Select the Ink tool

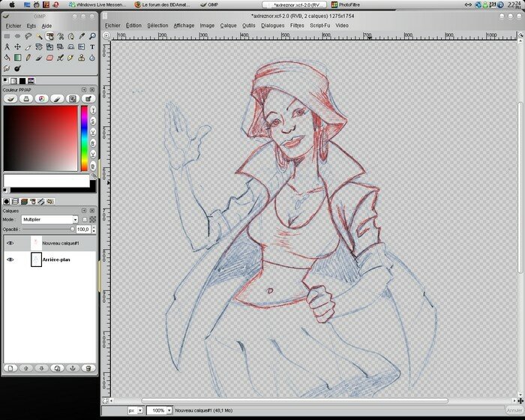(x=71, y=58)
